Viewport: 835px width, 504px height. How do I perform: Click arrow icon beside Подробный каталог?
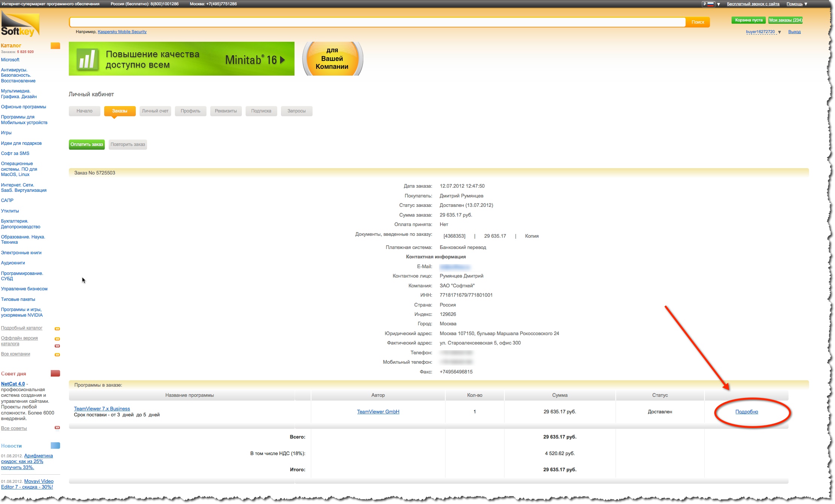pyautogui.click(x=57, y=329)
